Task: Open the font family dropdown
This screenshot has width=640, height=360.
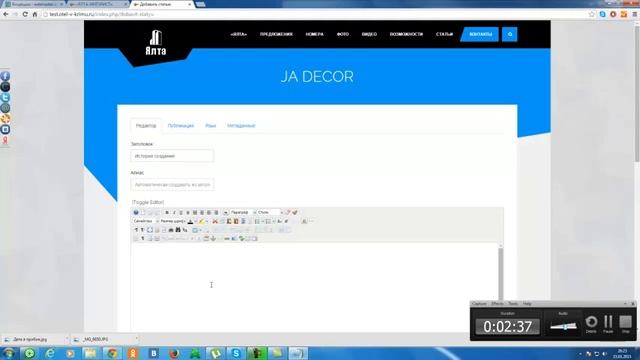Action: (146, 221)
